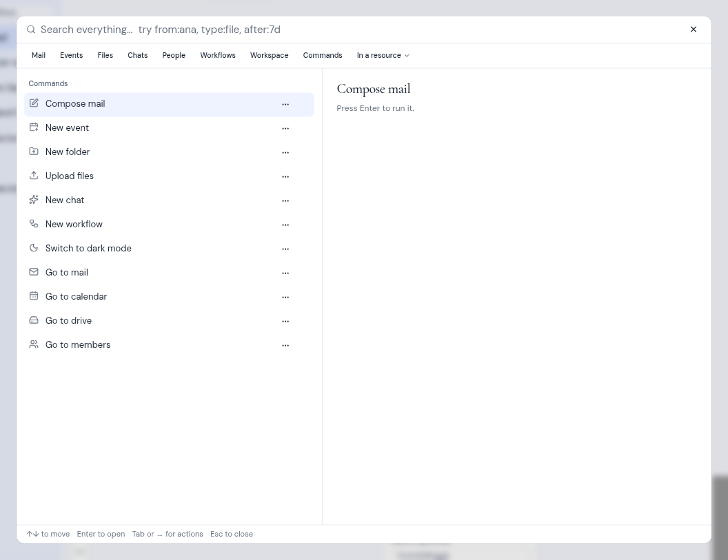Open more actions for New event

285,129
